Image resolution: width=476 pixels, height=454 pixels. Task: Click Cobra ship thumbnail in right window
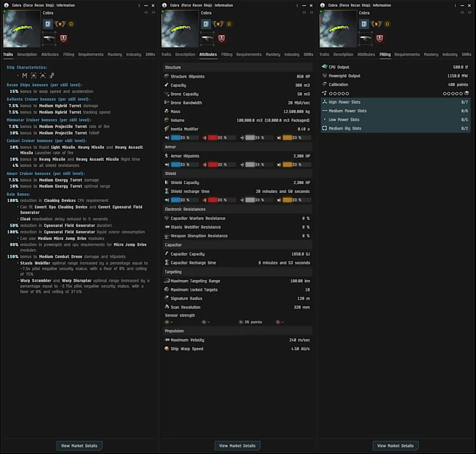(x=338, y=29)
